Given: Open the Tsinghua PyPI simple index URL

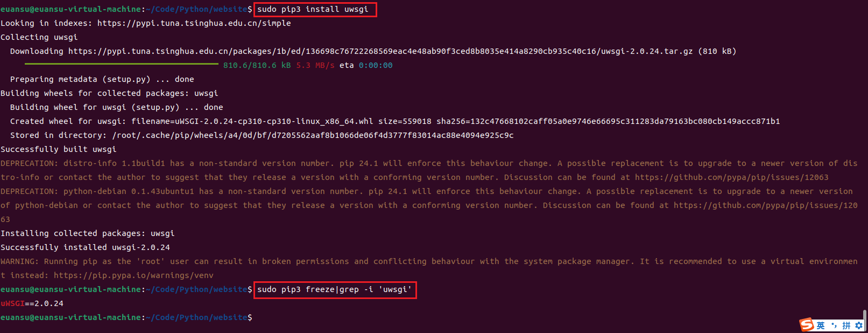Looking at the screenshot, I should 194,23.
